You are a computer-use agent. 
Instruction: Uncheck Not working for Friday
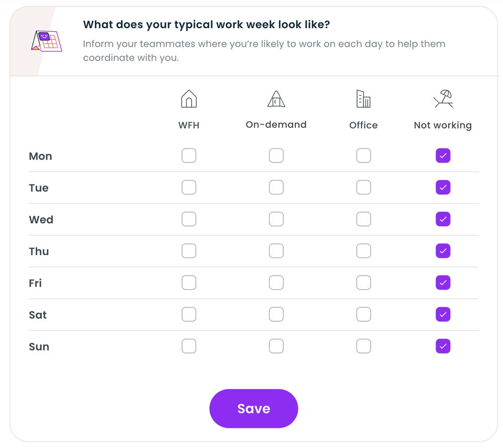[x=443, y=282]
